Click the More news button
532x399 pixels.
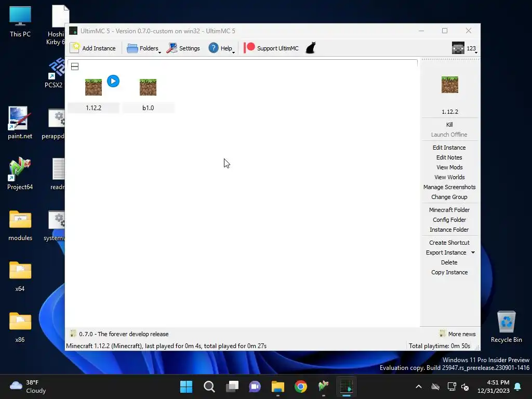457,334
